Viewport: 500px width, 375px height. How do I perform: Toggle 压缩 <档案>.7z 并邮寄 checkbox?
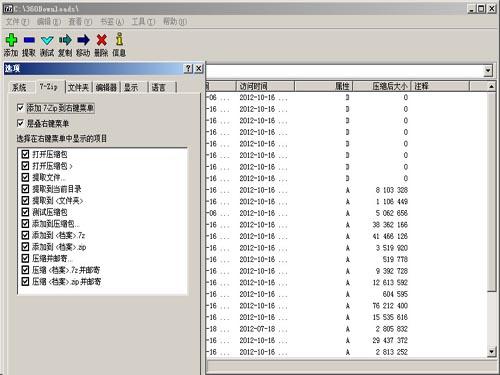(25, 270)
